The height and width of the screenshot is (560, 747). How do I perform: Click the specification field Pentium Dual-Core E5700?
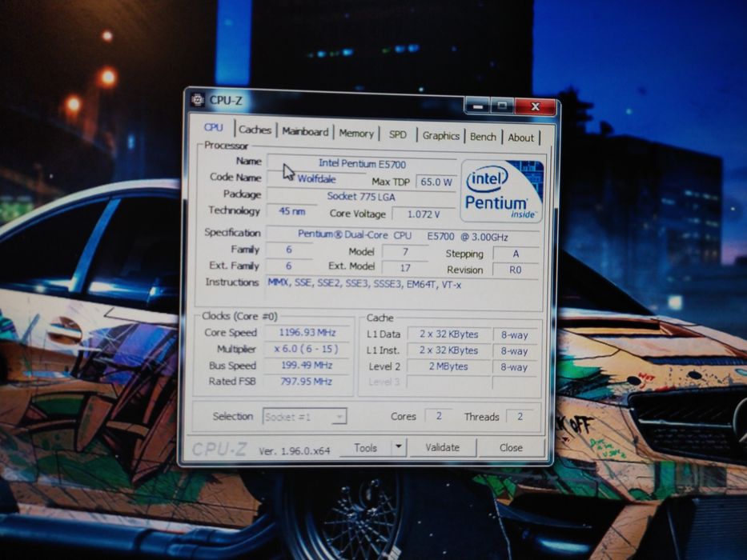pyautogui.click(x=403, y=236)
